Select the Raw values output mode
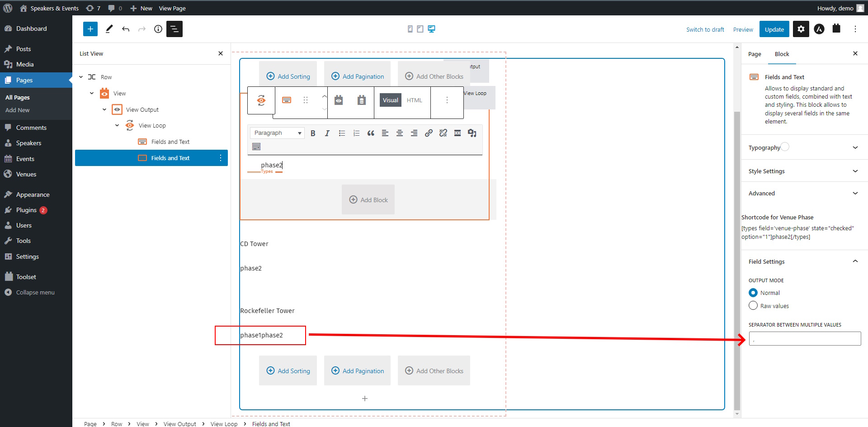 (x=753, y=306)
